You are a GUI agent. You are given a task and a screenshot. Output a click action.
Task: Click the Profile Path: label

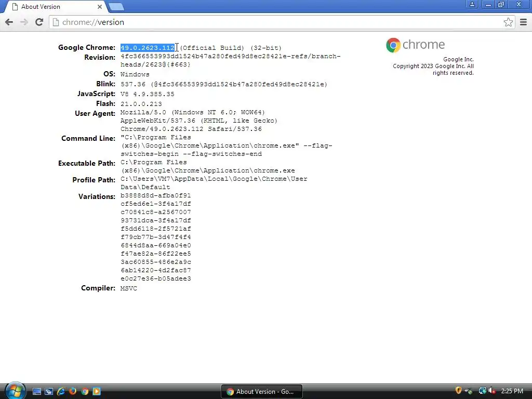tap(94, 180)
